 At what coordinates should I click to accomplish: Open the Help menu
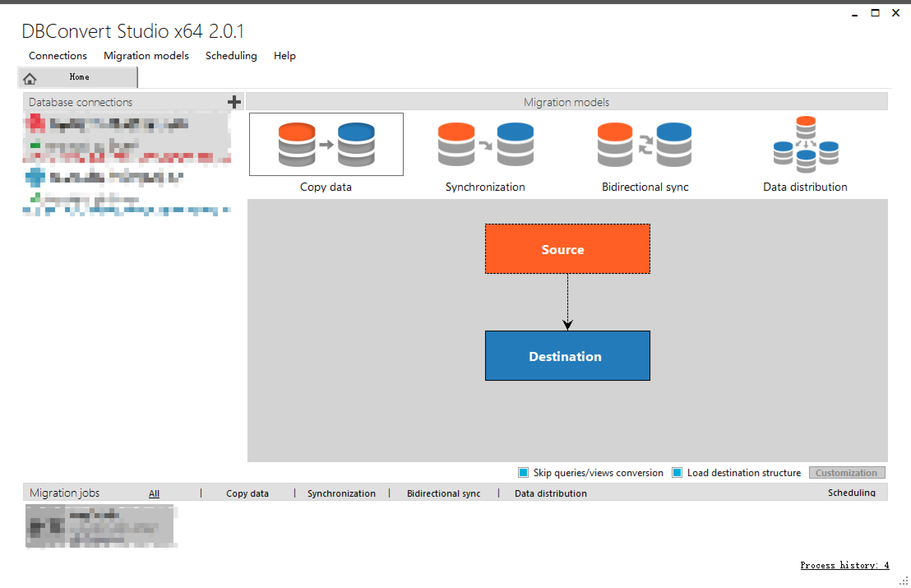coord(285,56)
